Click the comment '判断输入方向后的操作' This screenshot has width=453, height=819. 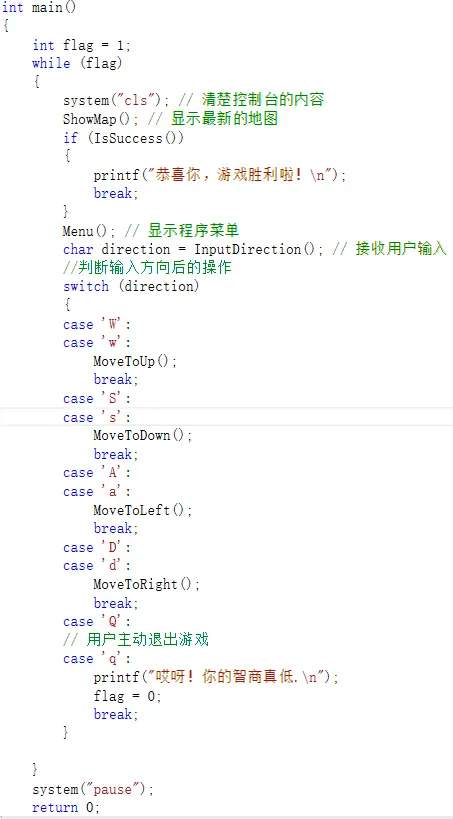pos(147,268)
